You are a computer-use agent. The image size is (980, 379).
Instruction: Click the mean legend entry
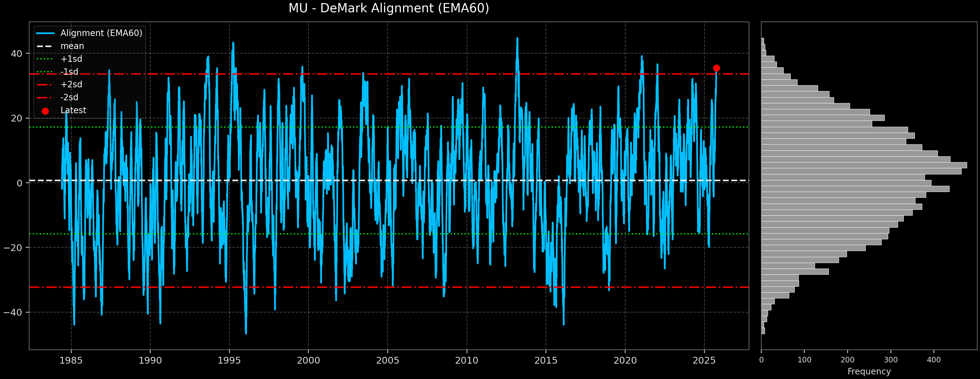72,46
